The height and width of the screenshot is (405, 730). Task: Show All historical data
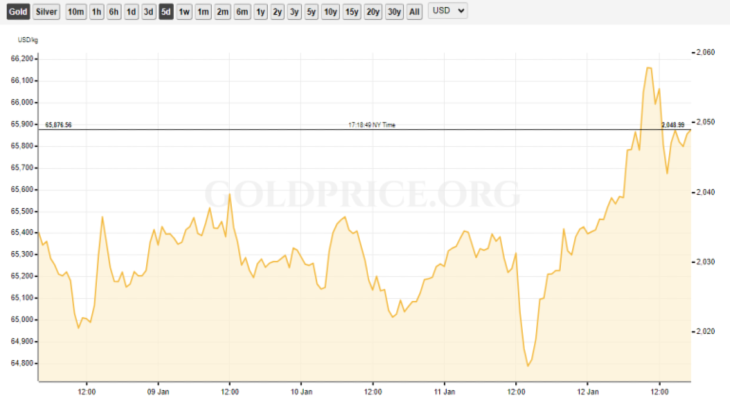point(414,12)
